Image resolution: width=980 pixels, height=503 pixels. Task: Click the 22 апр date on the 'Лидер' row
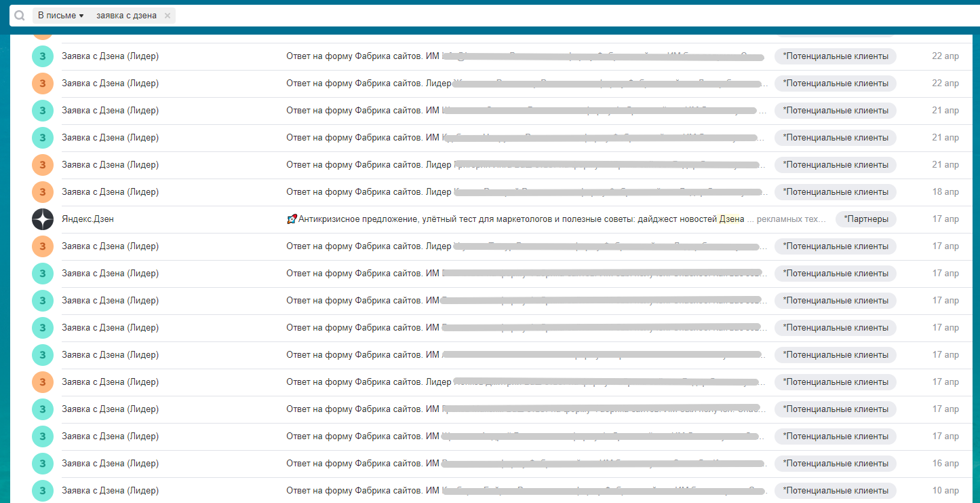[945, 83]
